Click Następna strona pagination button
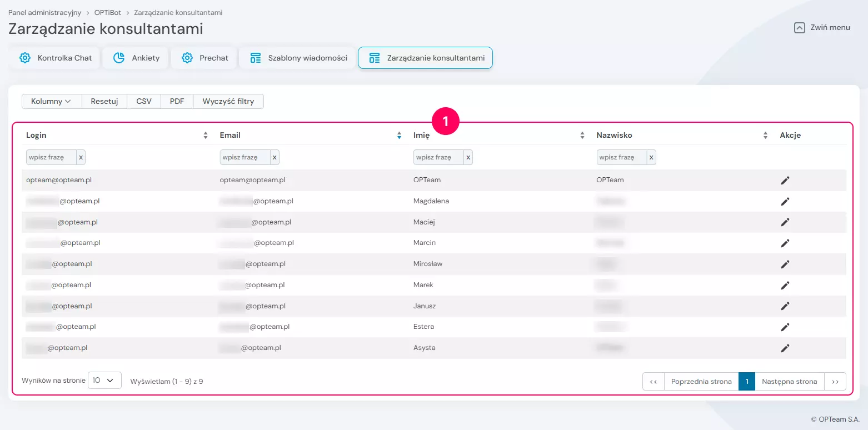The height and width of the screenshot is (430, 868). (x=789, y=382)
